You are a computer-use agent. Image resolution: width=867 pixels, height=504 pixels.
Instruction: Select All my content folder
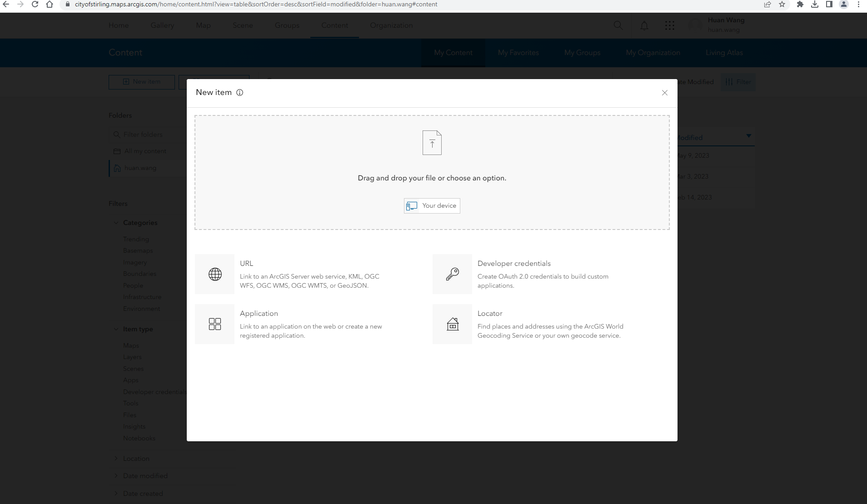[145, 151]
